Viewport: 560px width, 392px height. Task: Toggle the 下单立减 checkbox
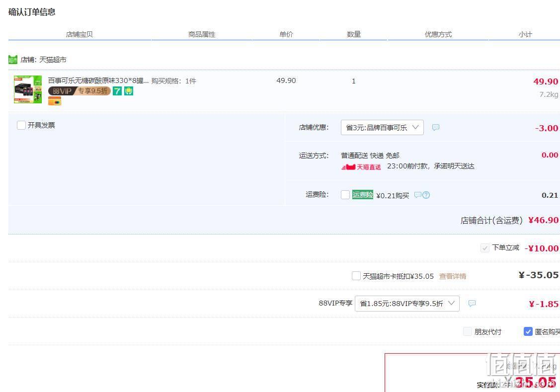(484, 248)
